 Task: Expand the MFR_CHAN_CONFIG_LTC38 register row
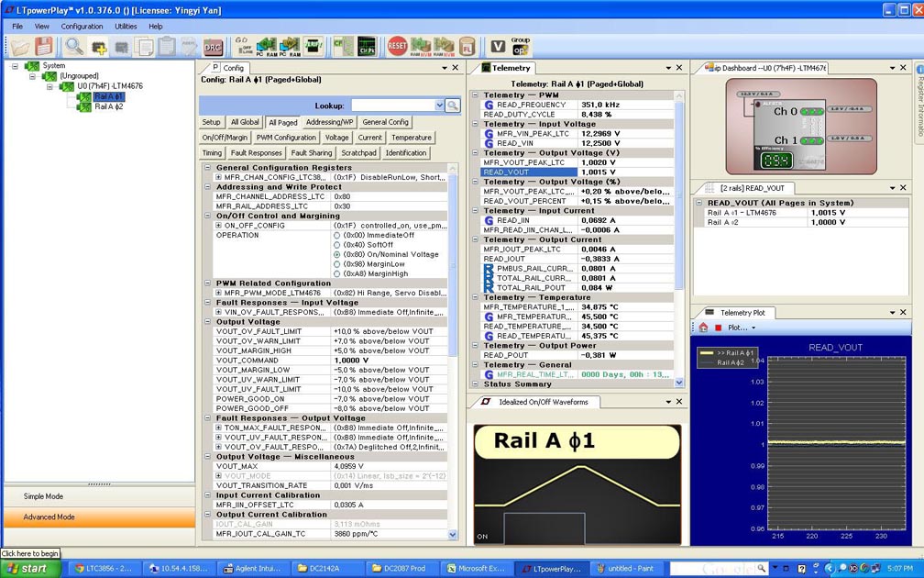tap(218, 178)
